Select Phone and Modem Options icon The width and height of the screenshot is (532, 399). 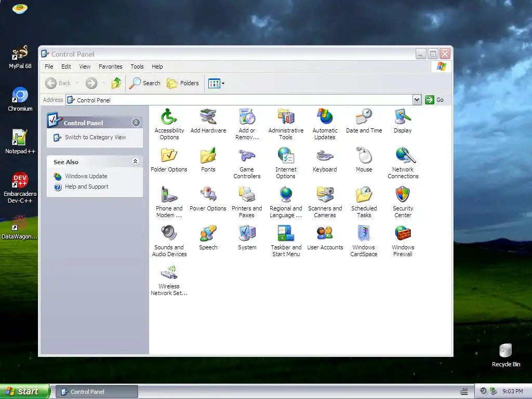(169, 202)
